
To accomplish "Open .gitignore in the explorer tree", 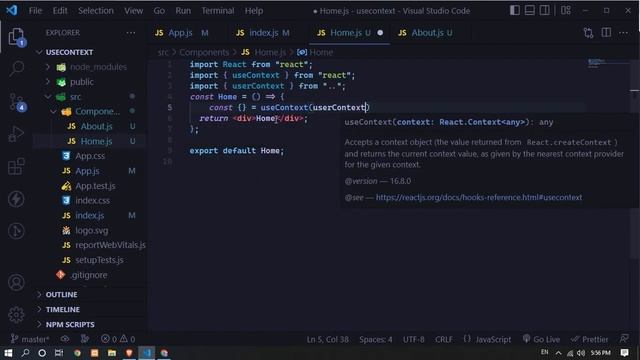I will 88,275.
